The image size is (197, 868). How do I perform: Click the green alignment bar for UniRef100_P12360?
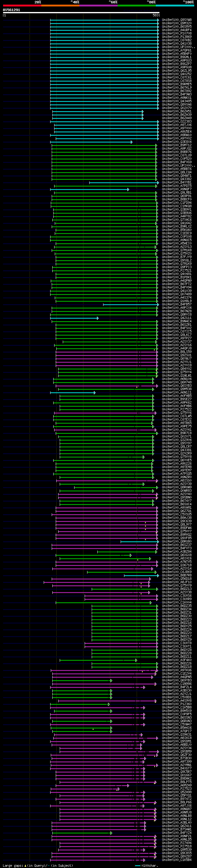[x=80, y=704]
